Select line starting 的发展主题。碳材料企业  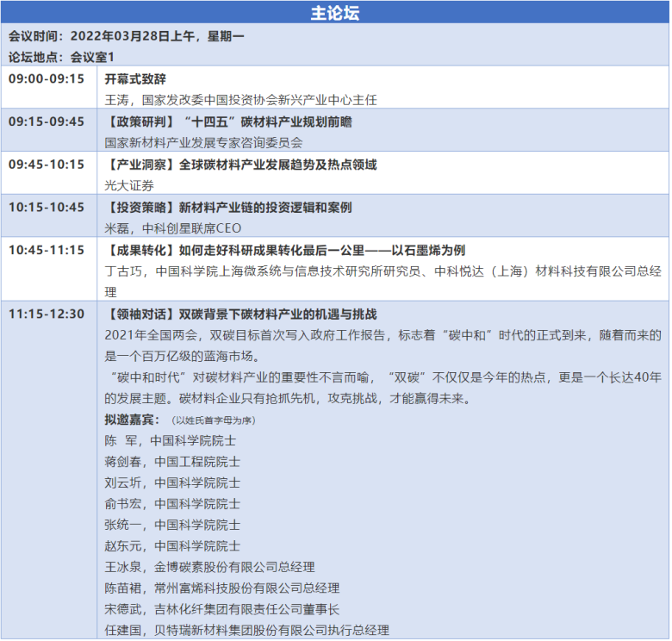pos(288,398)
